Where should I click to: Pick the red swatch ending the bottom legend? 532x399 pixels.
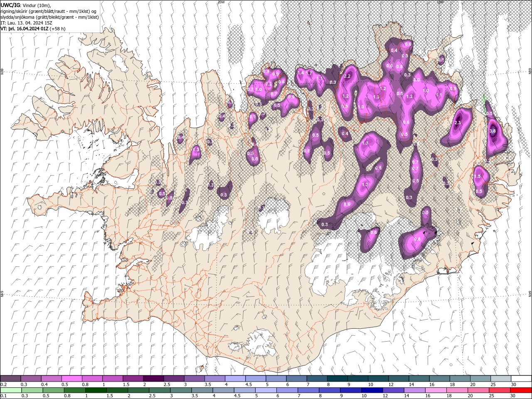(x=521, y=390)
